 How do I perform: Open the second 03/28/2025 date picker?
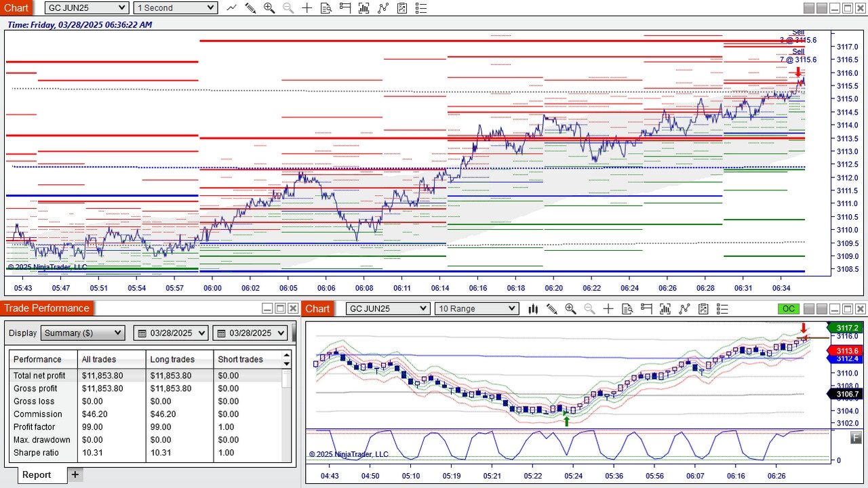click(x=250, y=333)
